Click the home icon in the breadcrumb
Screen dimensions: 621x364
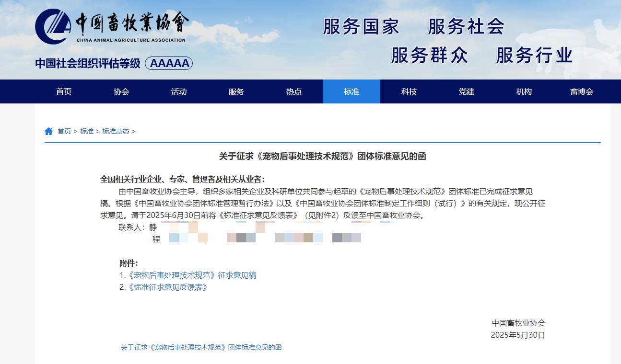(x=48, y=131)
